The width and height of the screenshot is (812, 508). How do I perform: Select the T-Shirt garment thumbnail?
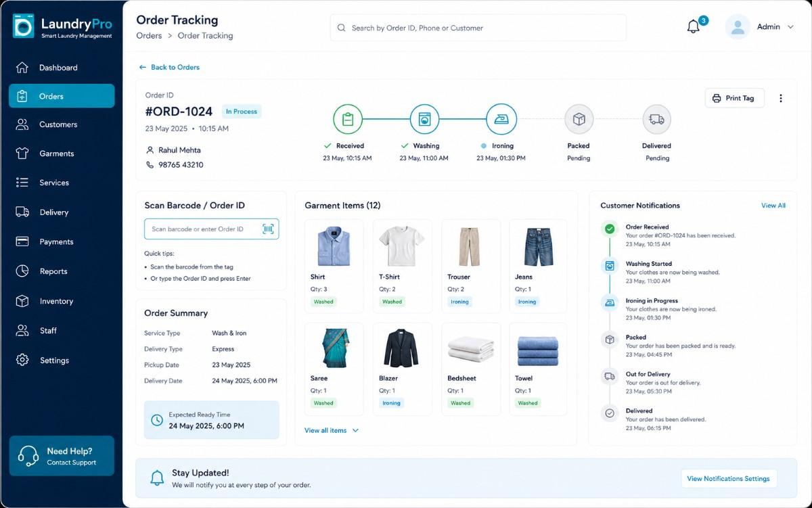coord(402,247)
